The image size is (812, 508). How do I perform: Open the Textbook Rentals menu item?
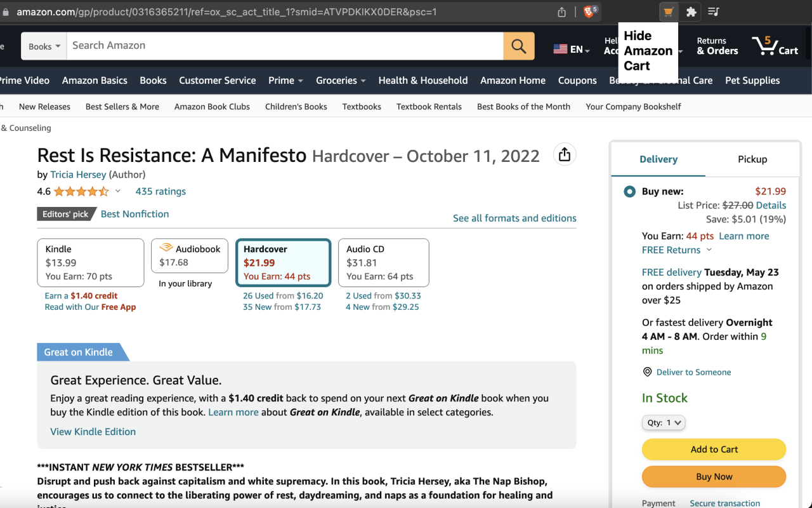[x=429, y=107]
